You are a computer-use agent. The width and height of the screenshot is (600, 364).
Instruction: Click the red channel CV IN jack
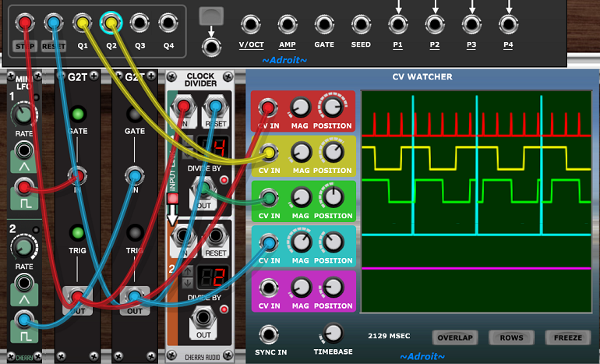point(267,108)
